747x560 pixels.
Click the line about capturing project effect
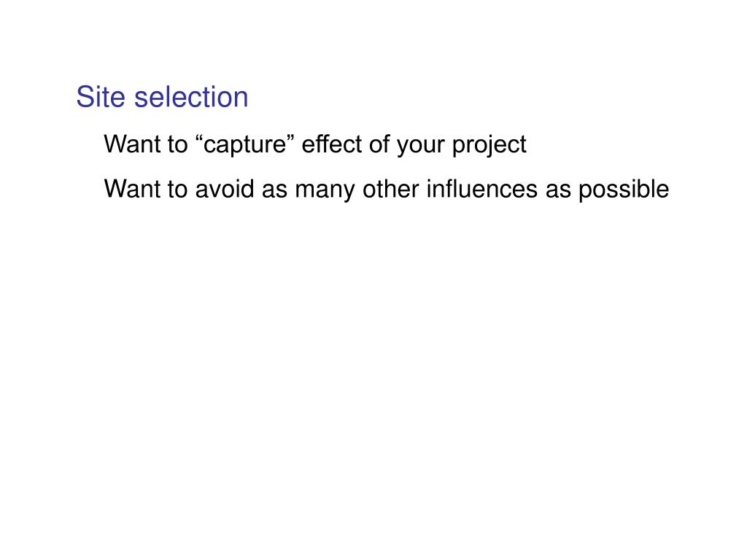pyautogui.click(x=315, y=144)
